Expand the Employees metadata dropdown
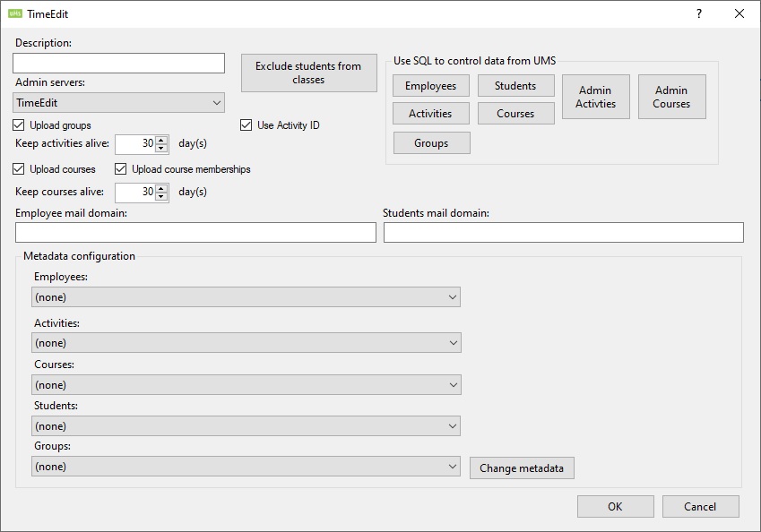The height and width of the screenshot is (532, 761). tap(246, 297)
